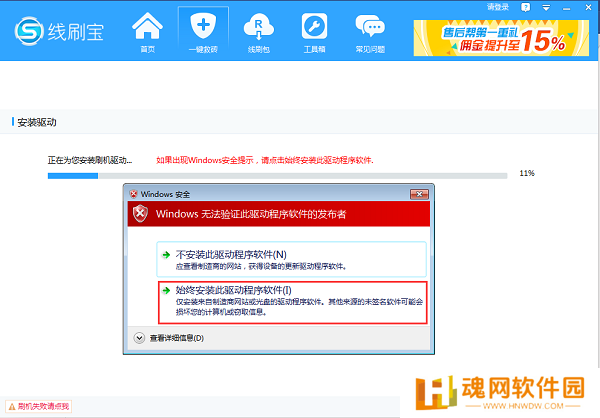Select the 一键救砖 shield icon
Screen dimensions: 600x418
203,32
